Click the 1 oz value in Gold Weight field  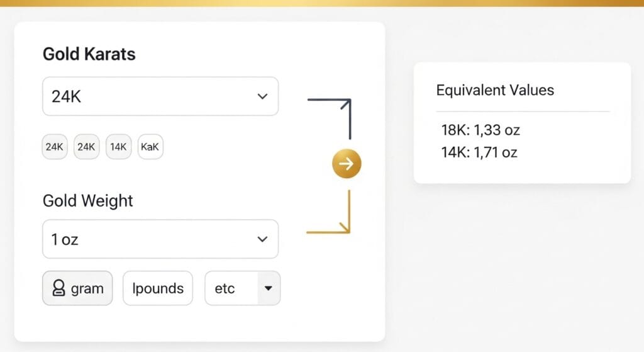(x=65, y=240)
